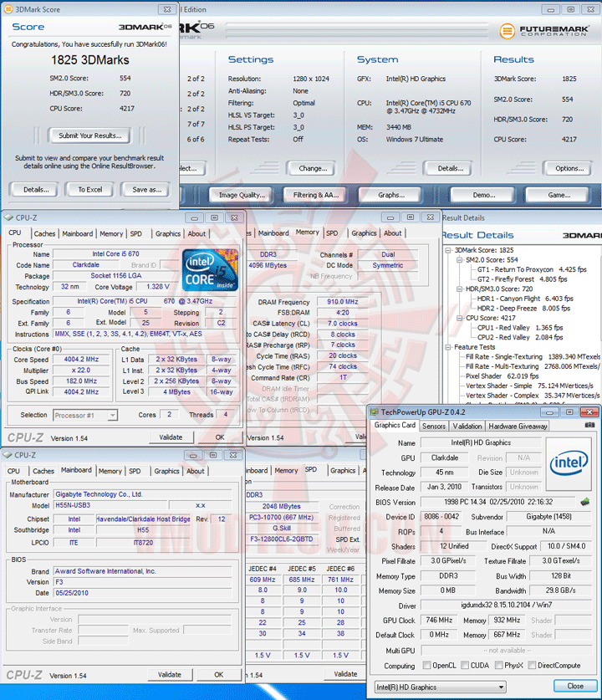This screenshot has height=700, width=602.
Task: Select Vertex Shader - Simple item
Action: pyautogui.click(x=529, y=386)
